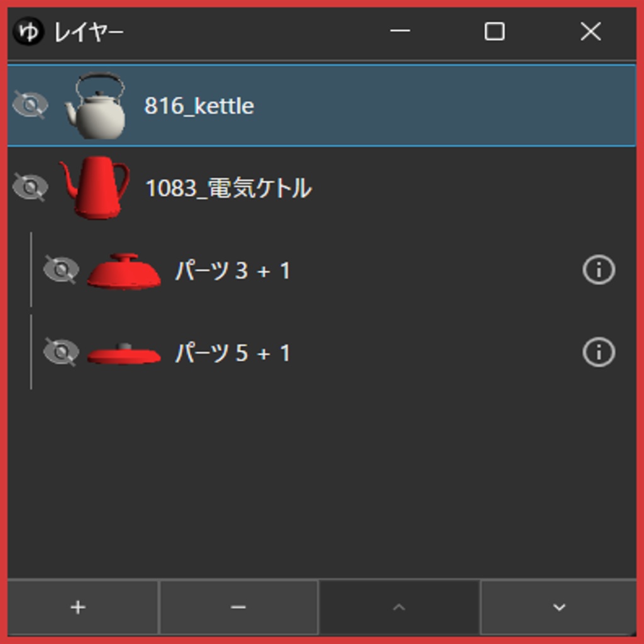The image size is (644, 644).
Task: Add a new layer with plus button
Action: tap(79, 608)
